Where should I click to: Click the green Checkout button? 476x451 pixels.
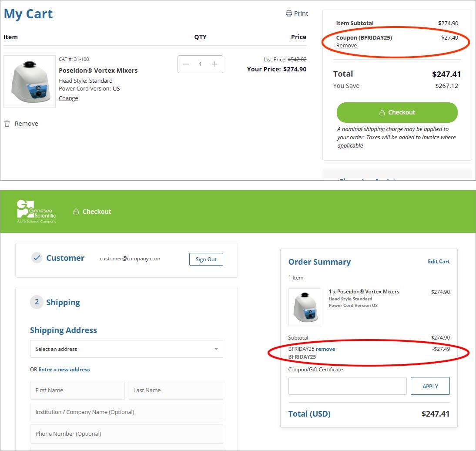pyautogui.click(x=397, y=112)
